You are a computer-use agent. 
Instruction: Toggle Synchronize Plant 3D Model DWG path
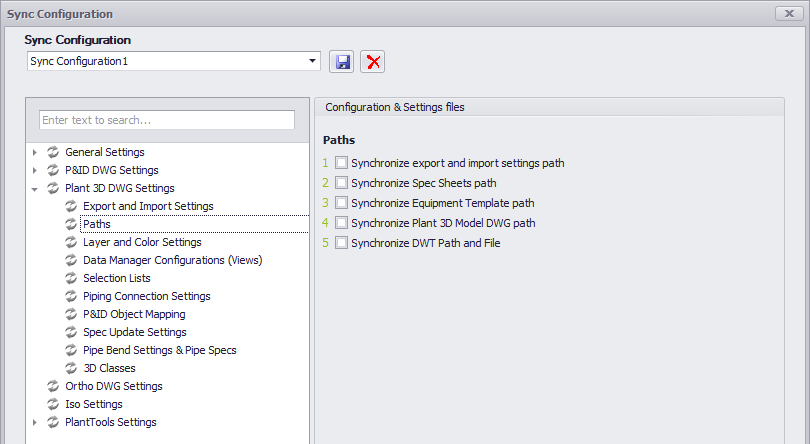click(x=341, y=223)
